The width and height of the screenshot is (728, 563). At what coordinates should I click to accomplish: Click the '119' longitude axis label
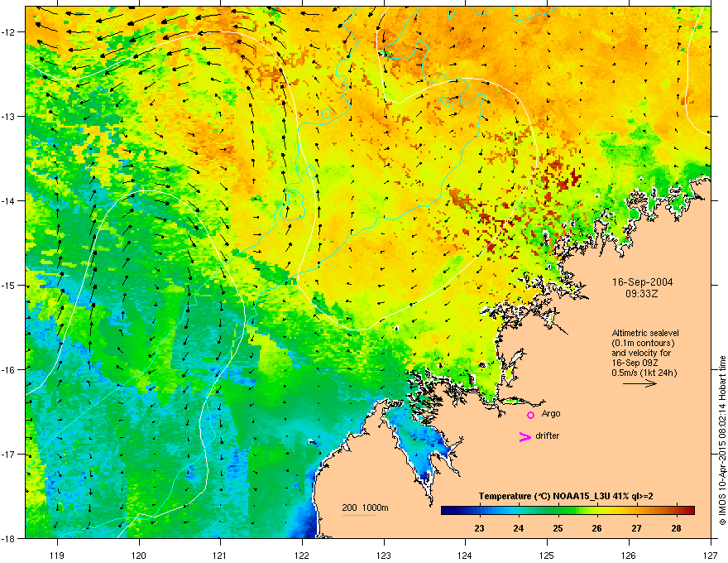pyautogui.click(x=57, y=556)
